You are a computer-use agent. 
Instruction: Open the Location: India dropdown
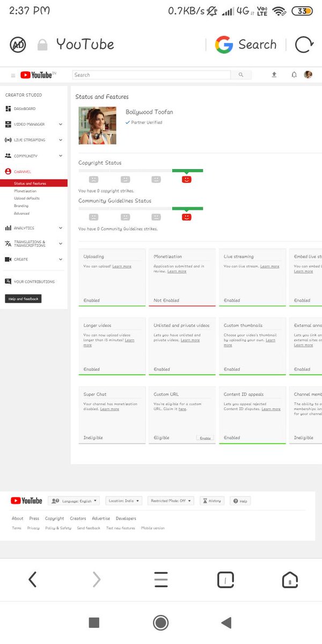(123, 501)
